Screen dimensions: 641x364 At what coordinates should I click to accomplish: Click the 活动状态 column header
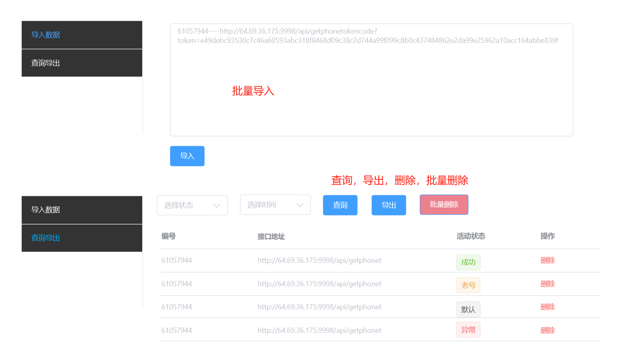(470, 236)
